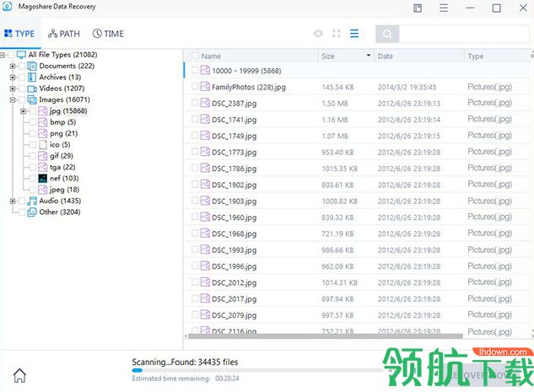Viewport: 534px width, 392px height.
Task: Expand the Videos tree node
Action: [13, 89]
